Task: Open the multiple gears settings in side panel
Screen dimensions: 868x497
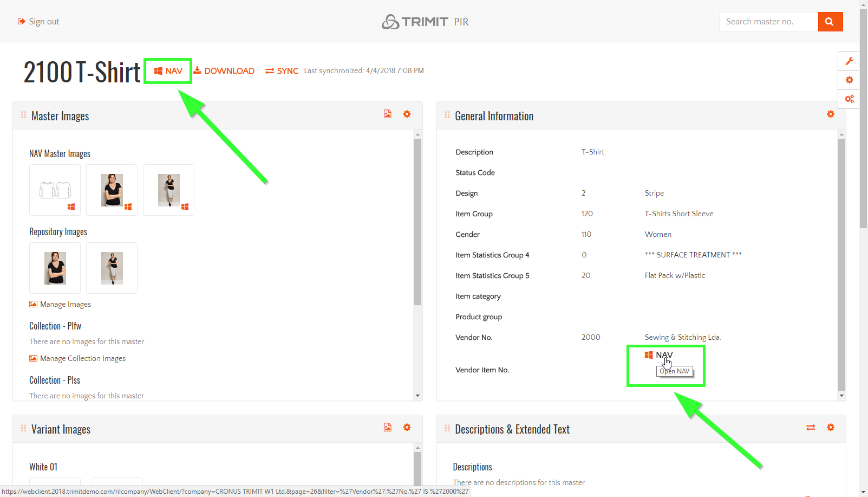Action: [849, 99]
